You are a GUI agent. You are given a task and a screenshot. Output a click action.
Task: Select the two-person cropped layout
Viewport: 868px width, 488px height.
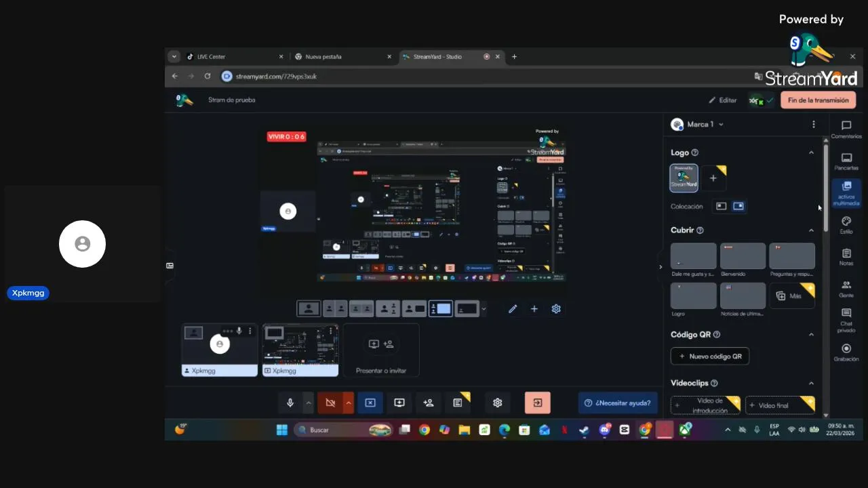(335, 309)
